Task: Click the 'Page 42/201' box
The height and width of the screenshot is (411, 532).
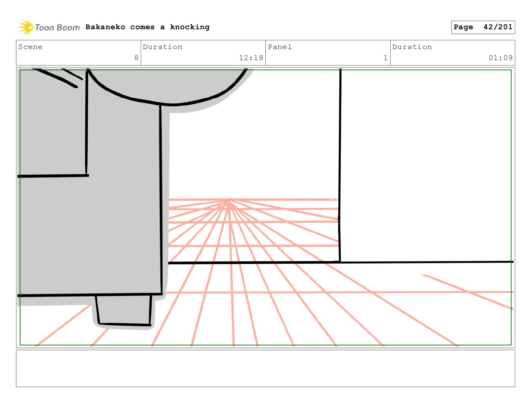Action: 483,27
